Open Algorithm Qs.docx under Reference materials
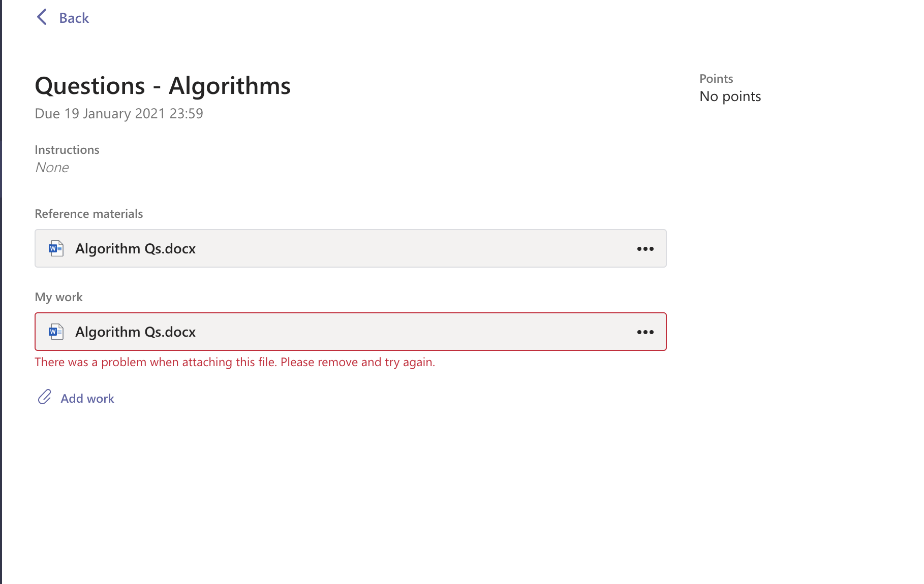924x584 pixels. pyautogui.click(x=135, y=248)
